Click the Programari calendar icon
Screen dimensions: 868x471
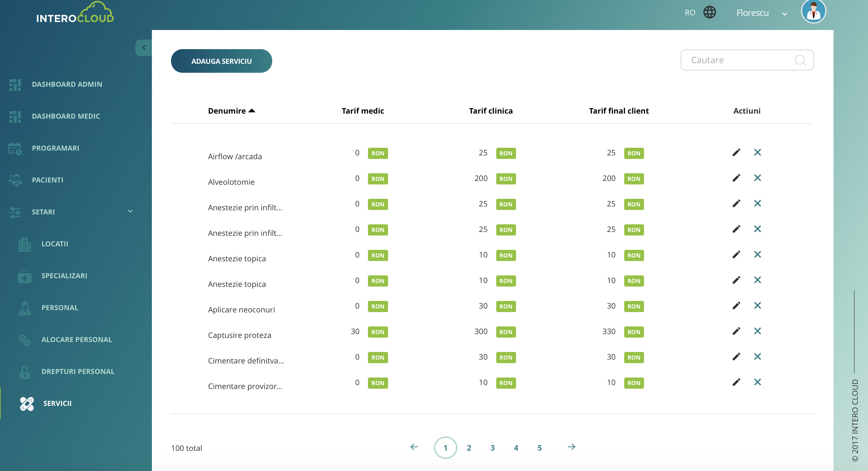15,148
